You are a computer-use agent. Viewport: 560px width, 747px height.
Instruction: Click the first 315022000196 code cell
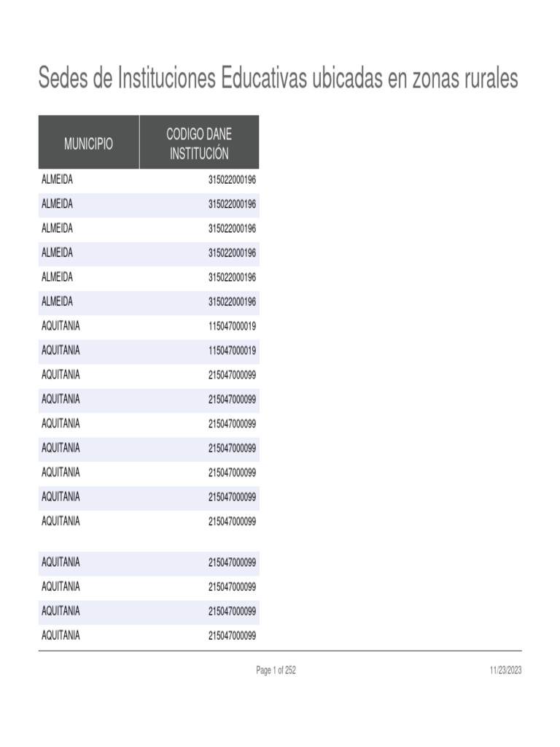[232, 179]
